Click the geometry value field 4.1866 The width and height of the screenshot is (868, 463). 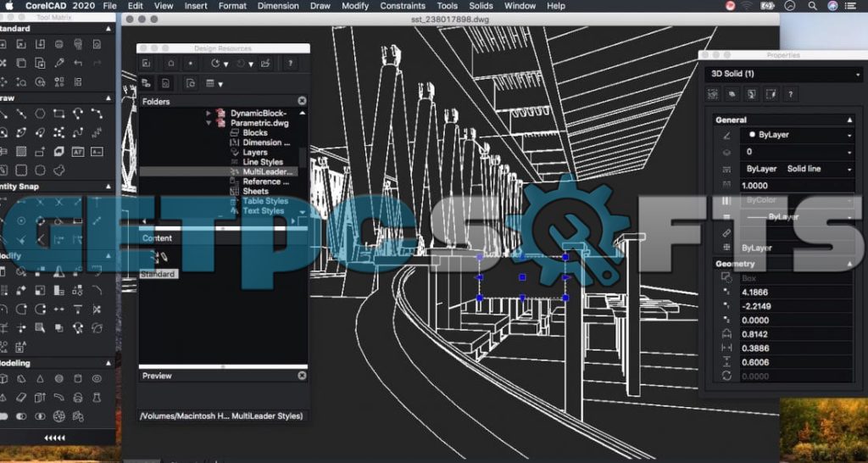tap(797, 292)
